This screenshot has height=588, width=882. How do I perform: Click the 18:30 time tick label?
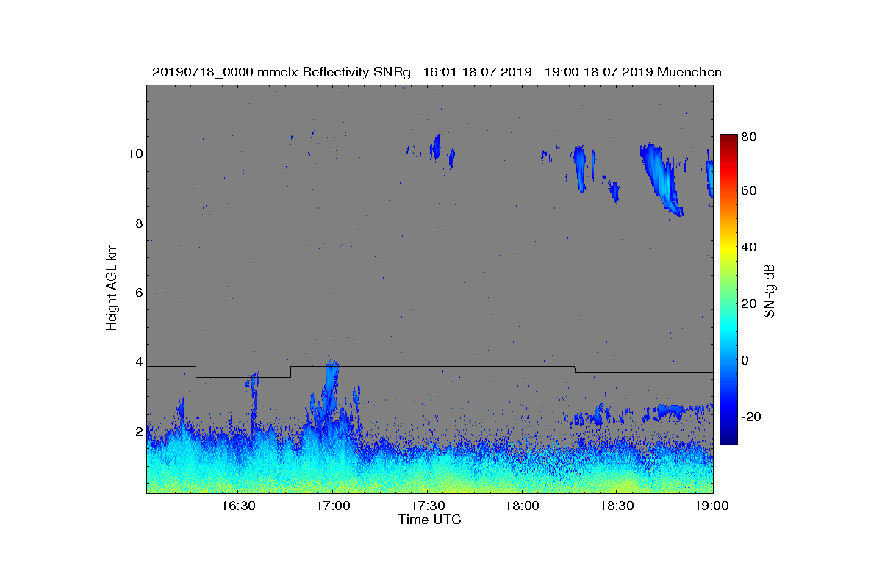click(617, 506)
